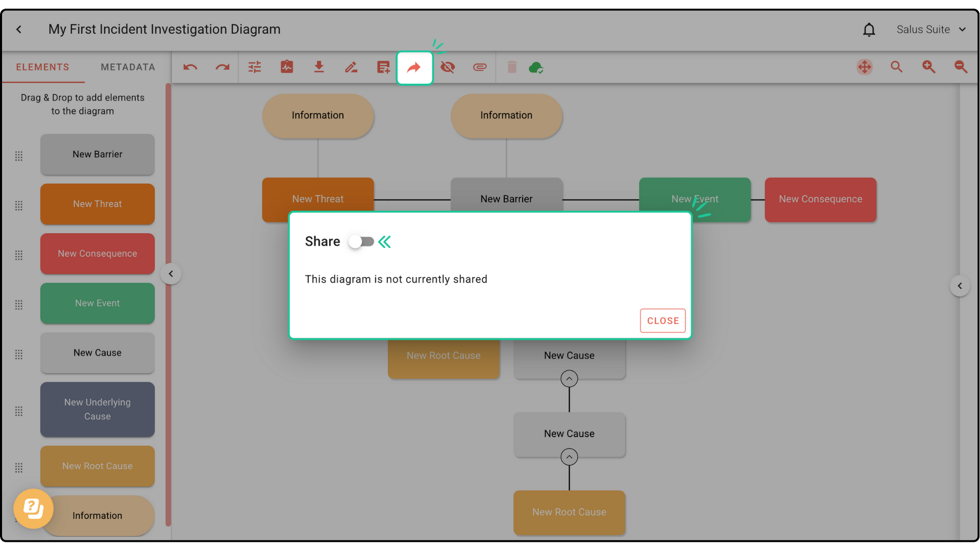Image resolution: width=980 pixels, height=551 pixels.
Task: Click the share arrow icon
Action: (414, 67)
